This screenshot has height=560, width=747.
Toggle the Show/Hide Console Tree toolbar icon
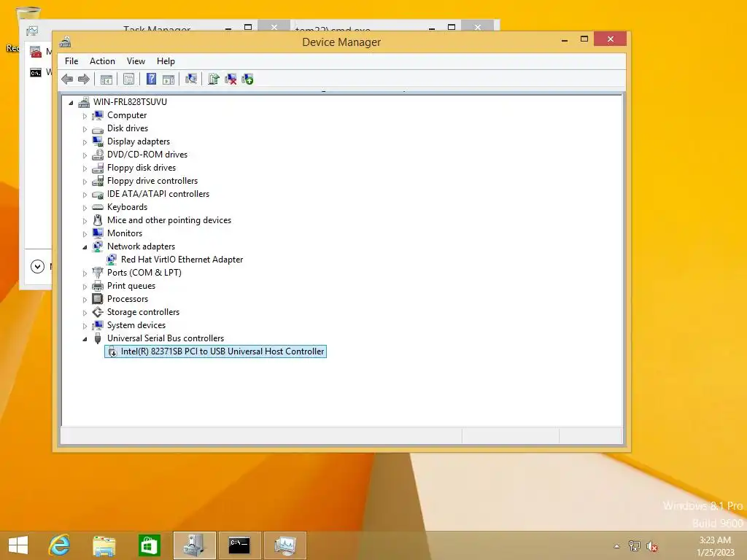pos(107,79)
